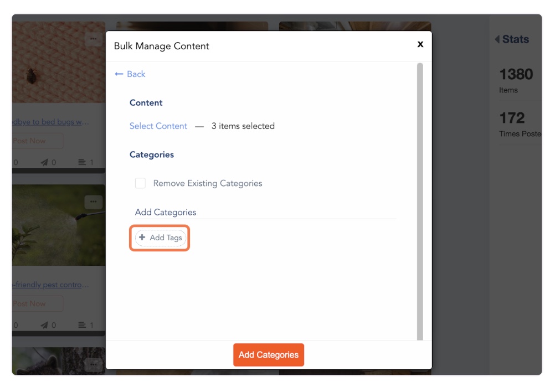The height and width of the screenshot is (392, 555).
Task: Open the Select Content link
Action: coord(158,126)
